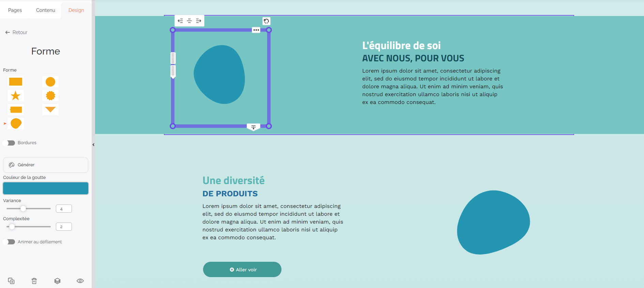644x288 pixels.
Task: Toggle the Bordures switch
Action: 9,143
